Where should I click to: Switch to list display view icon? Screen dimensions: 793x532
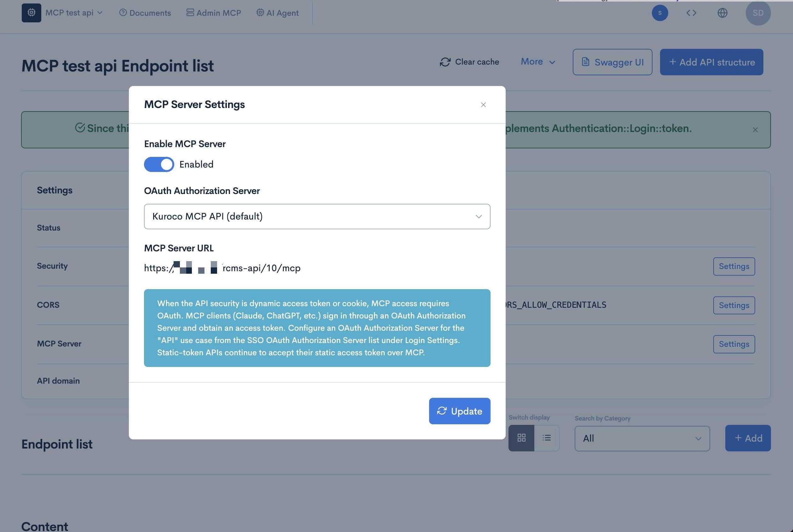tap(547, 438)
